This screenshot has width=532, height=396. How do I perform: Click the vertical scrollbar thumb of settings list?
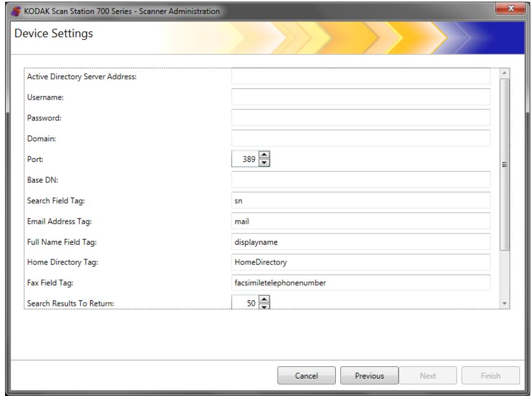pyautogui.click(x=504, y=165)
